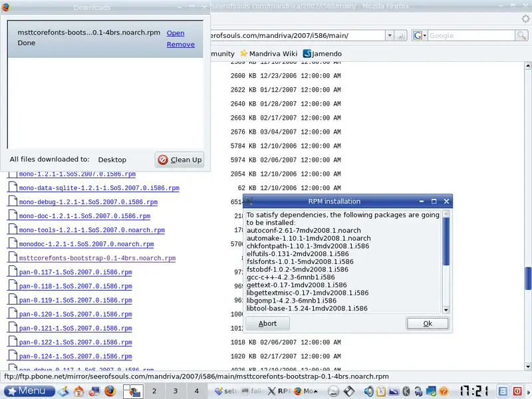
Task: Activate the Mozilla Firefox taskbar entry
Action: point(305,391)
